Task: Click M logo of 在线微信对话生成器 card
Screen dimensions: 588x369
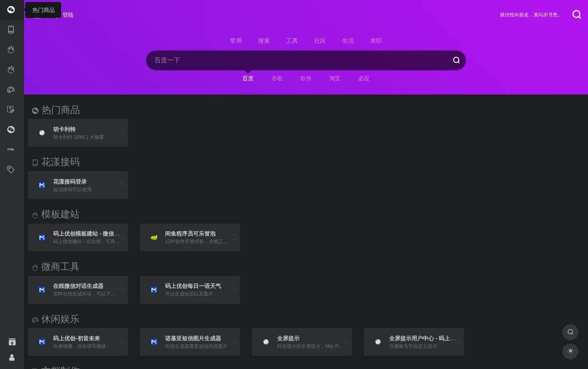Action: (x=42, y=290)
